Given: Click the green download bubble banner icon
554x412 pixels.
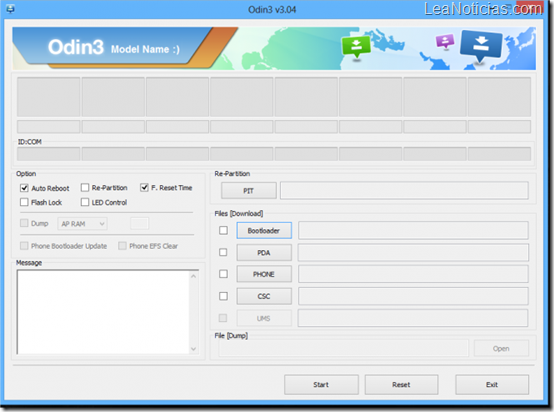Looking at the screenshot, I should coord(356,47).
